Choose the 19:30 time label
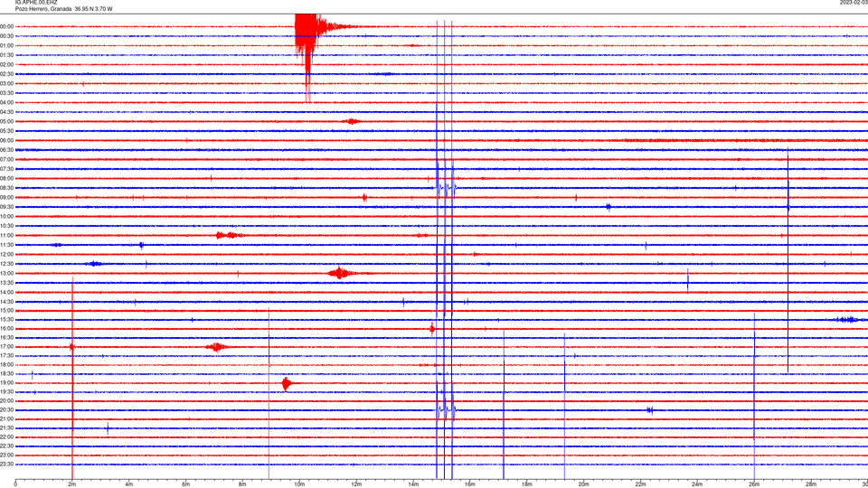The image size is (868, 488). tap(6, 391)
